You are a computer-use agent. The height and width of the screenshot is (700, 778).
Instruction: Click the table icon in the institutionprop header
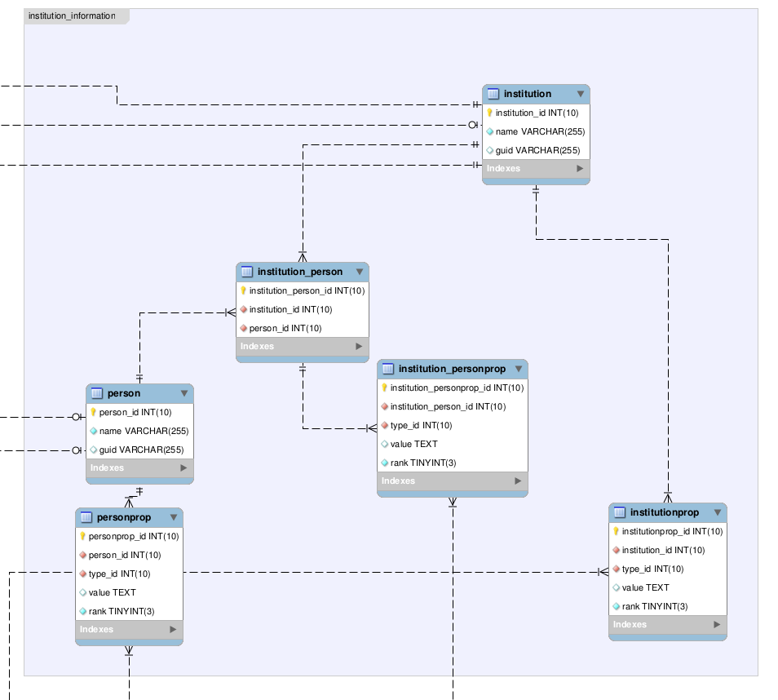pyautogui.click(x=618, y=512)
